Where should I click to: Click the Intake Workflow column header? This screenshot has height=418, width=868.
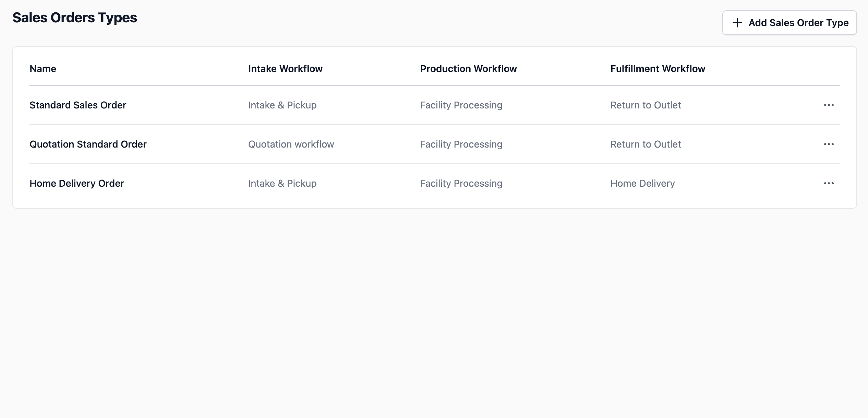tap(285, 69)
